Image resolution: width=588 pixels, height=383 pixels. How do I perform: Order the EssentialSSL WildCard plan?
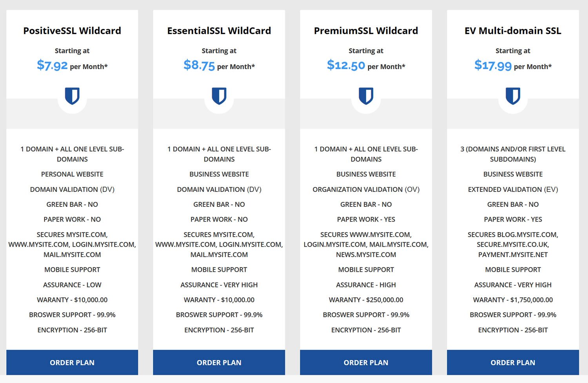pos(219,363)
